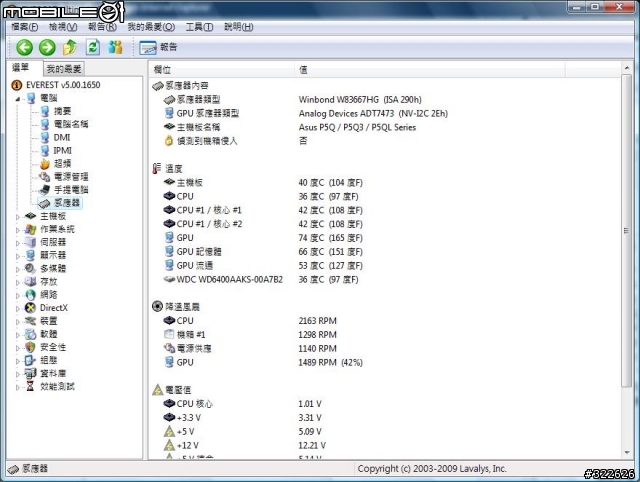This screenshot has height=482, width=640.
Task: Click the 電源管理 icon in tree
Action: click(x=44, y=177)
